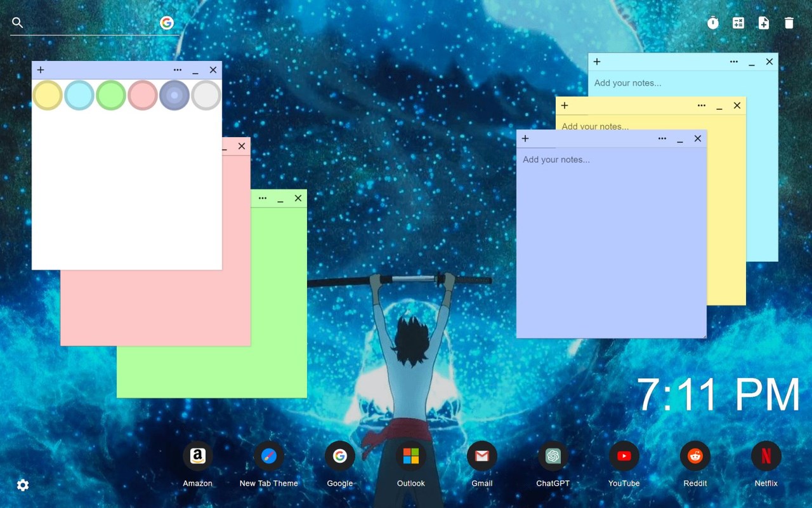The width and height of the screenshot is (812, 508).
Task: Click the plus icon on the yellow note
Action: point(565,105)
